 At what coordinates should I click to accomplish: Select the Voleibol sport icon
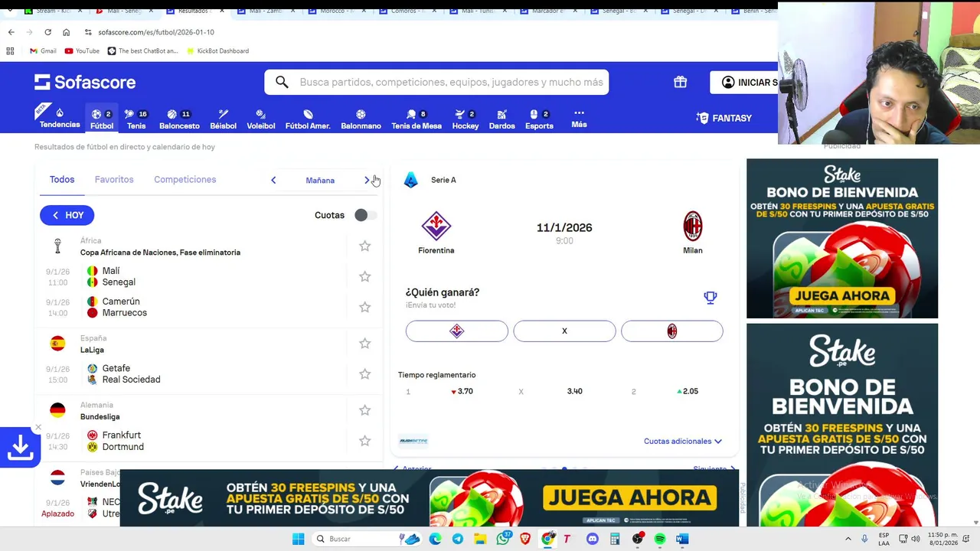[261, 114]
